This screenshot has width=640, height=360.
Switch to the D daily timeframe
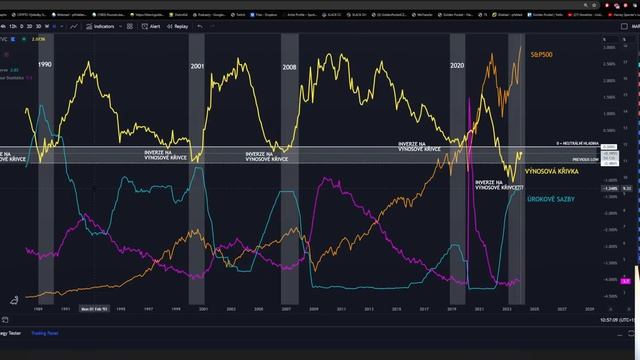pyautogui.click(x=22, y=26)
